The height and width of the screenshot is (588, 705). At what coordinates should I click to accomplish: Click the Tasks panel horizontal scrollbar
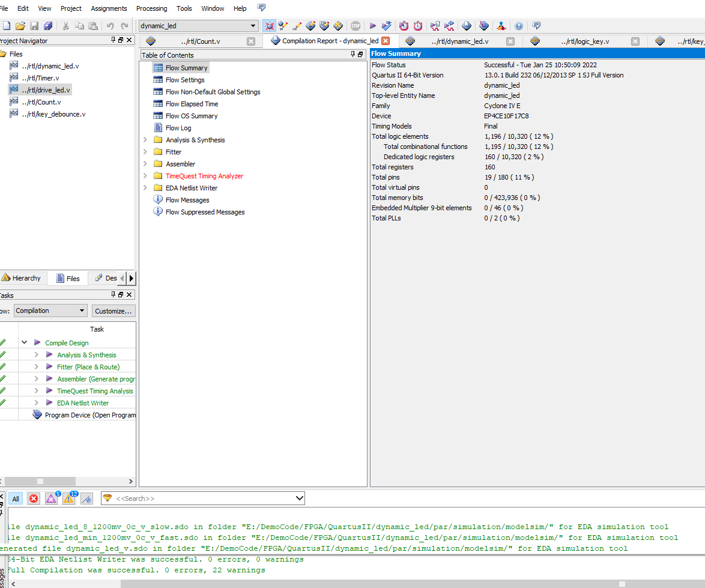click(40, 481)
